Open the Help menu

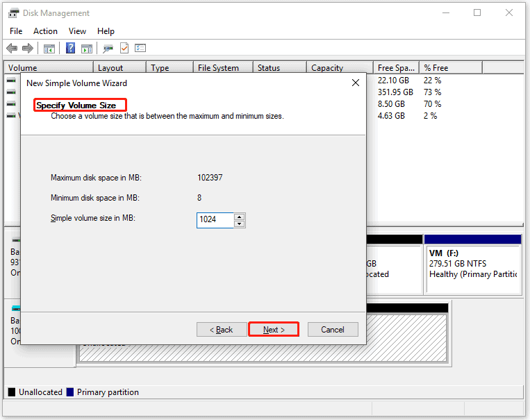pyautogui.click(x=106, y=31)
